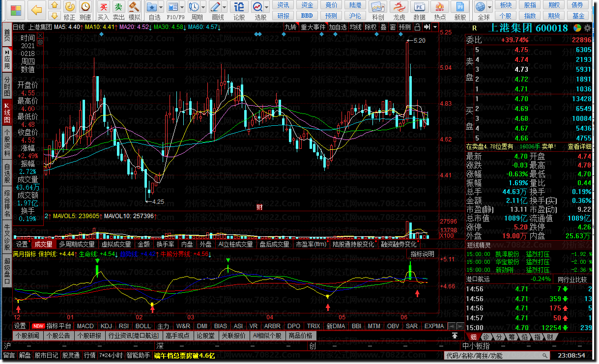Screen dimensions: 599x364
Task: Toggle 重大事件 major events markers
Action: tap(313, 27)
